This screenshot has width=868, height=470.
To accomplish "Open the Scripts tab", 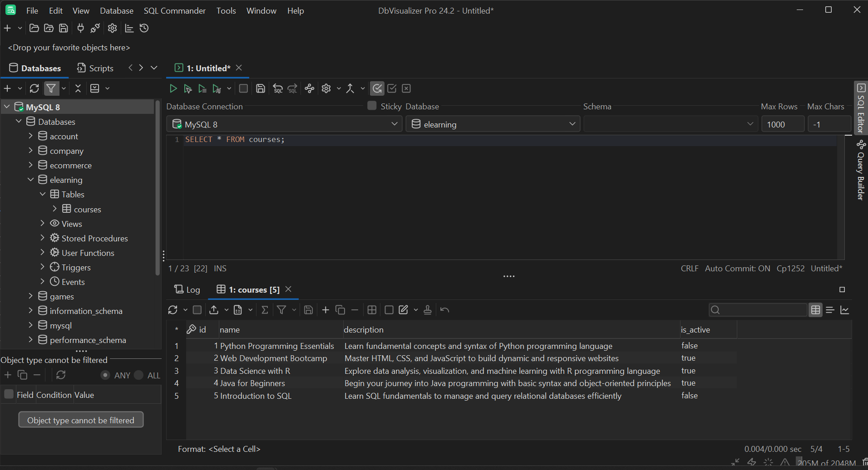I will click(95, 68).
